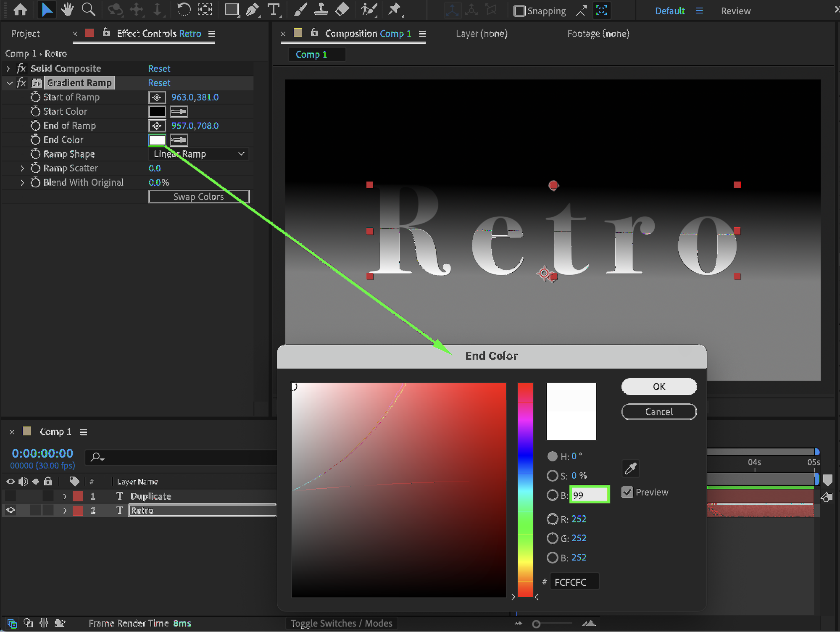The image size is (840, 632).
Task: Collapse the Gradient Ramp effect
Action: click(9, 83)
